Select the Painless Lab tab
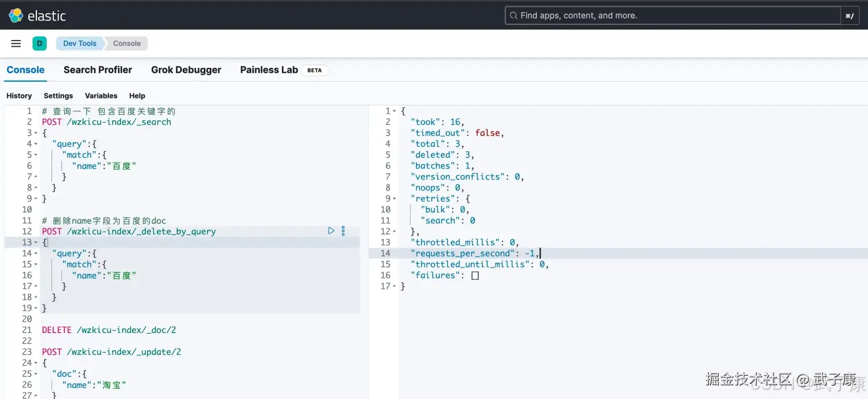The width and height of the screenshot is (868, 399). tap(269, 69)
